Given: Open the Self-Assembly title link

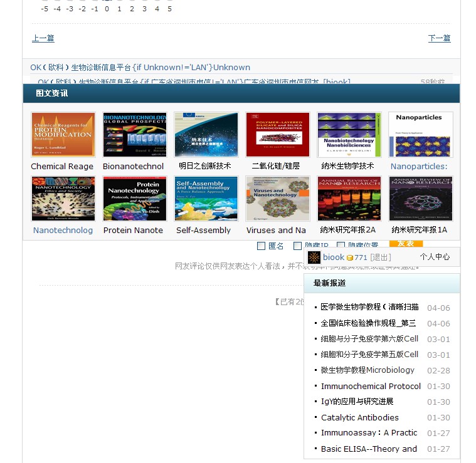Looking at the screenshot, I should coord(203,230).
